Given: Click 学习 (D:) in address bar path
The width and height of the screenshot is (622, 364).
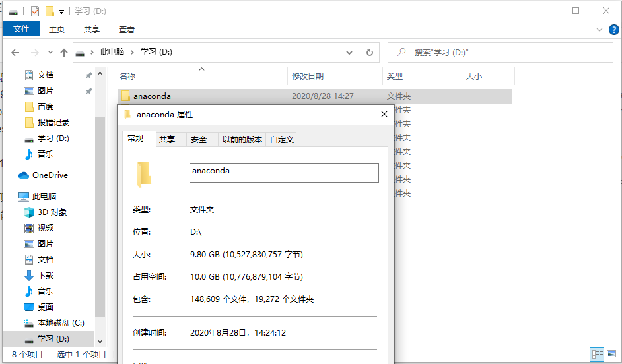Looking at the screenshot, I should [156, 52].
